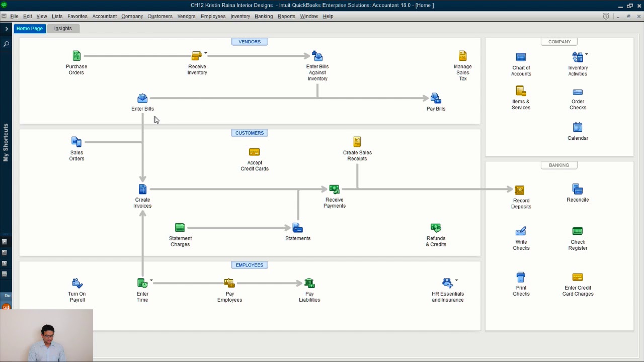The height and width of the screenshot is (362, 644).
Task: Click the Reconcile icon
Action: (578, 189)
